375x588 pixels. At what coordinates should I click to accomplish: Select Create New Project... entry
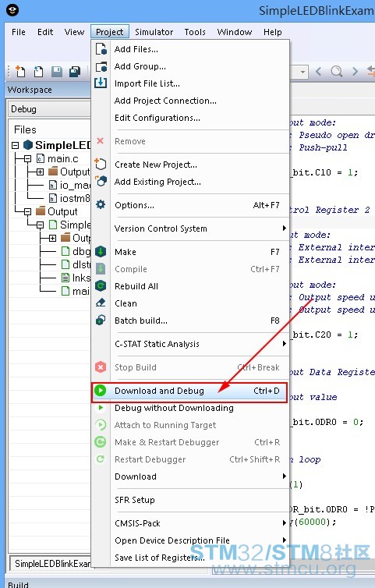coord(190,165)
